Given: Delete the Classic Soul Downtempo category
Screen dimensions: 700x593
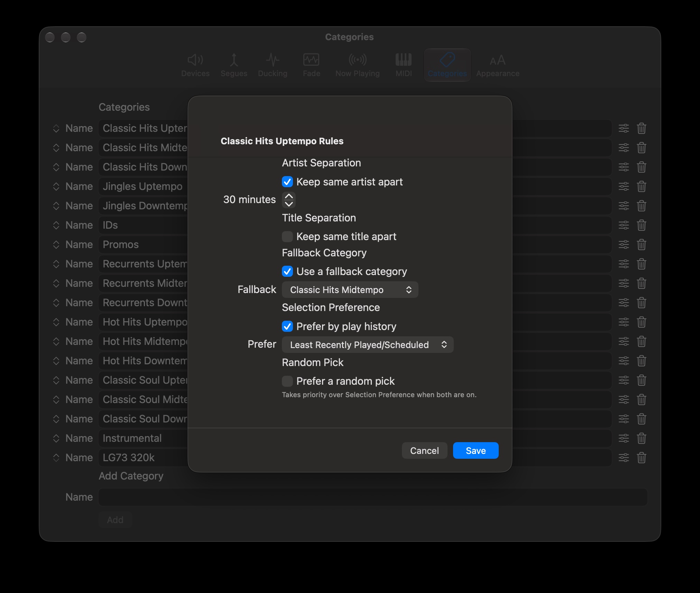Looking at the screenshot, I should point(642,419).
